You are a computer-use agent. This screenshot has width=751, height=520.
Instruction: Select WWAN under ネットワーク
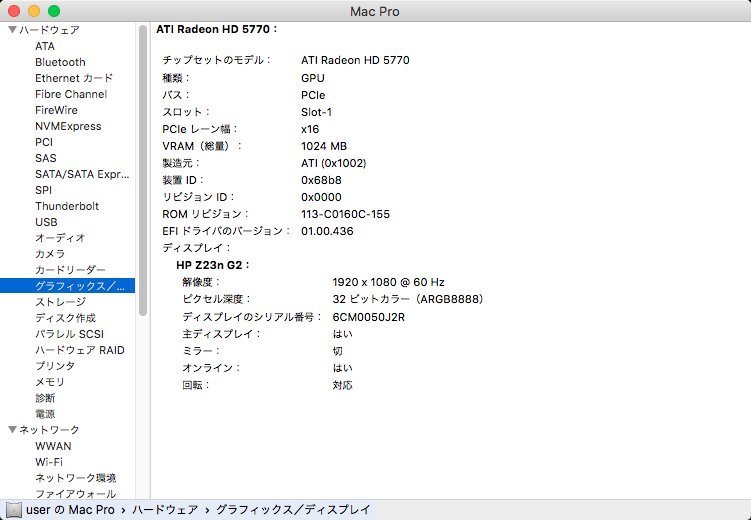click(53, 446)
